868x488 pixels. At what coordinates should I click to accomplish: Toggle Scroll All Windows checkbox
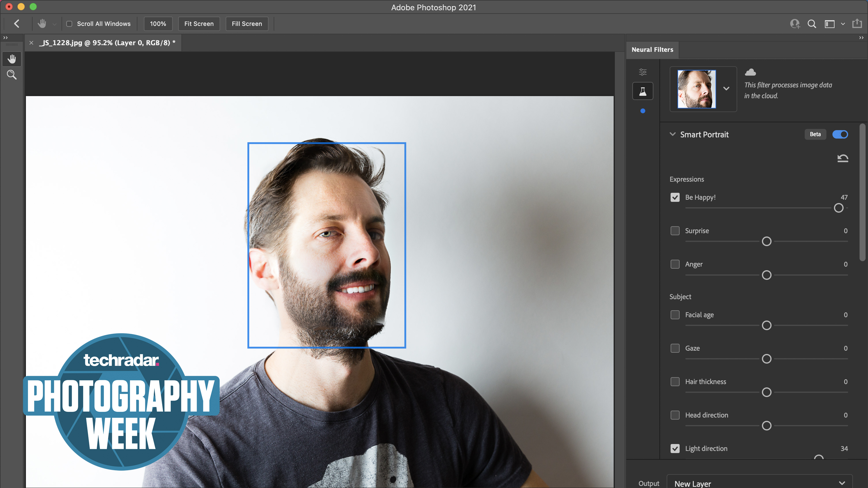coord(69,24)
